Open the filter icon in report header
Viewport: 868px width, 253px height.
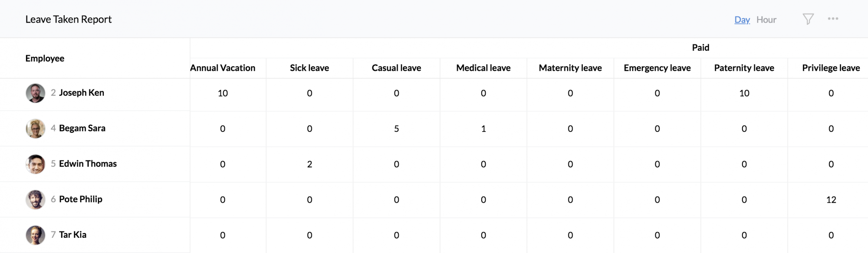(808, 19)
